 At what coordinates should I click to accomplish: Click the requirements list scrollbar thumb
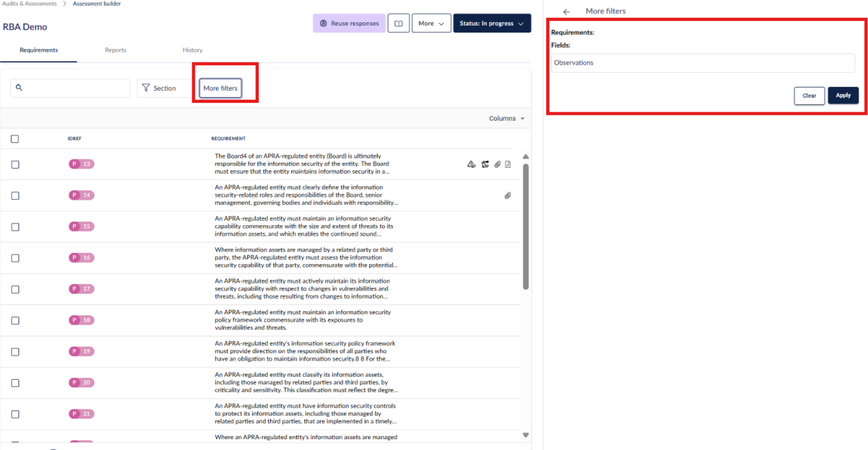(526, 227)
